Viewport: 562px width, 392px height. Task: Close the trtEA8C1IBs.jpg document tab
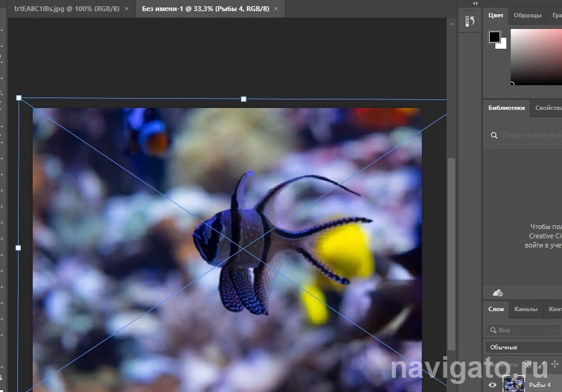point(127,9)
